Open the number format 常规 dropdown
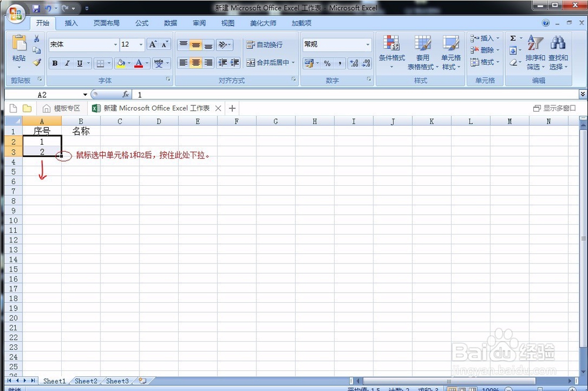Viewport: 588px width, 391px height. pos(367,44)
